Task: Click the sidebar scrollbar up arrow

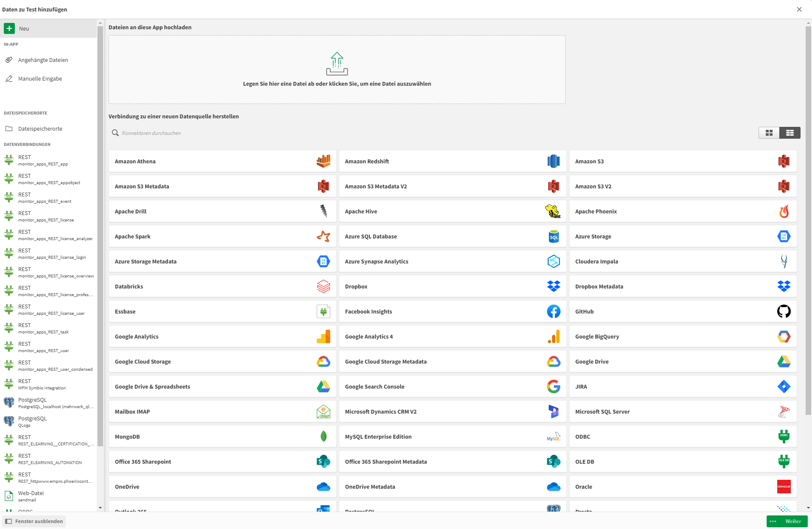Action: (x=100, y=23)
